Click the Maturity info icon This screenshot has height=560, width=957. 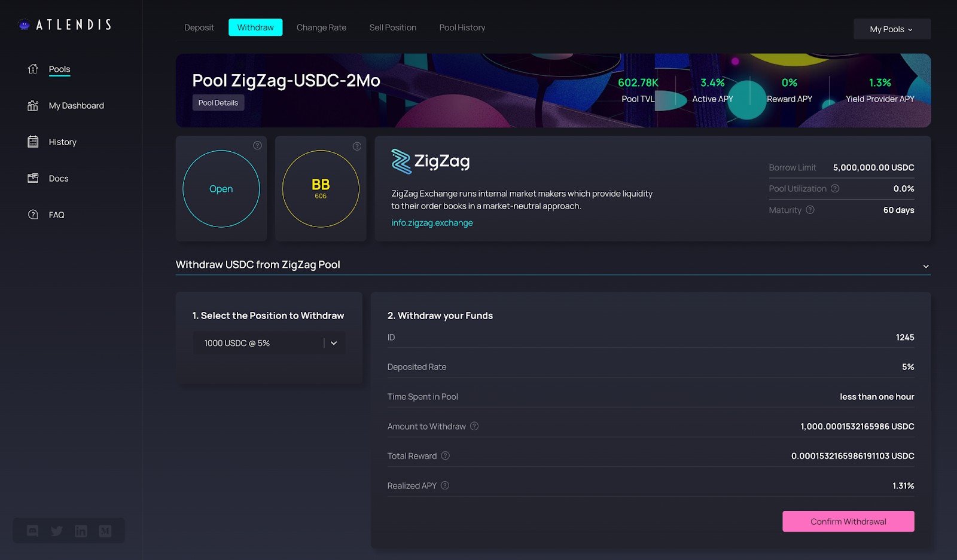coord(810,210)
